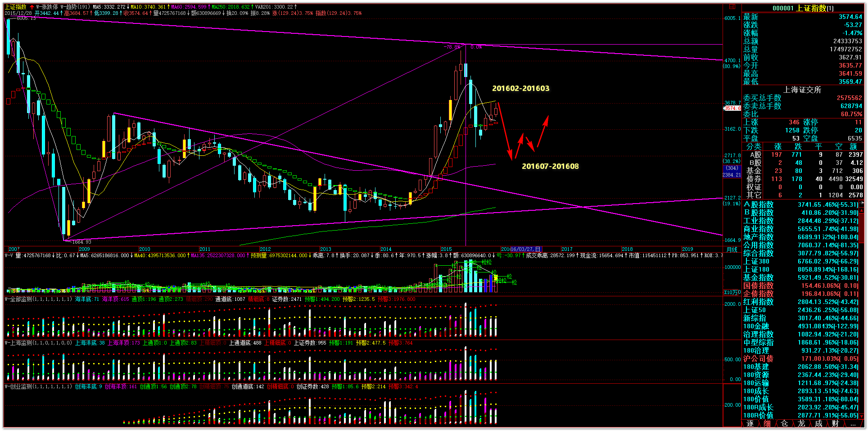Expand more tabs via the ... button
868x431 pixels.
pos(853,424)
